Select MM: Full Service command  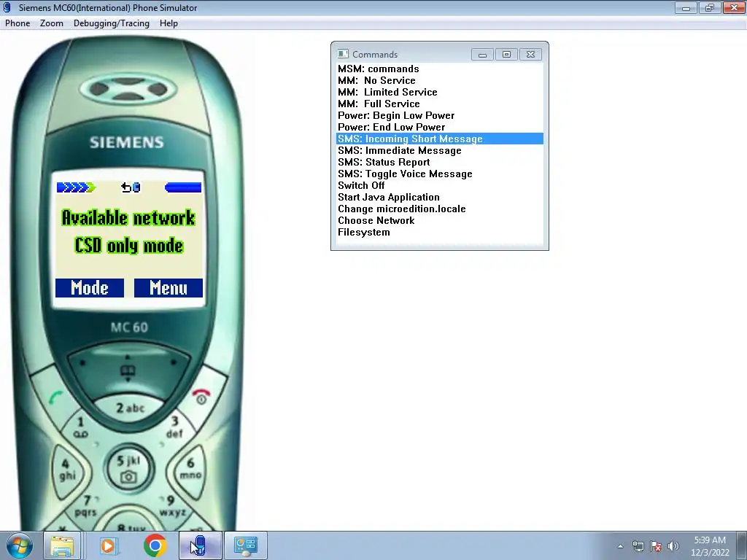(440, 104)
